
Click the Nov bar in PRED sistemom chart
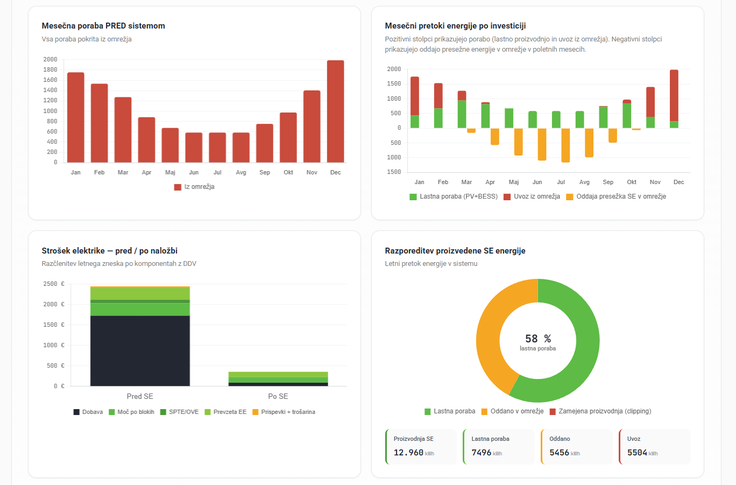tap(312, 127)
